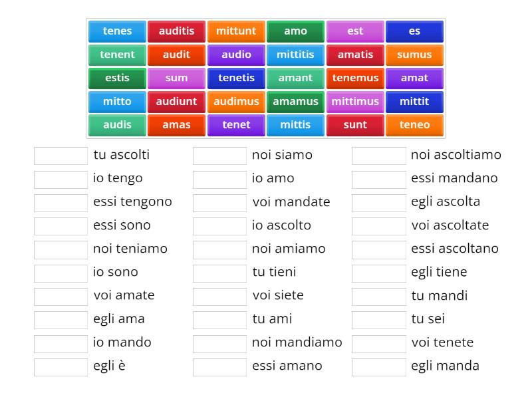Select the orange 'mittunt' tile

pyautogui.click(x=236, y=31)
